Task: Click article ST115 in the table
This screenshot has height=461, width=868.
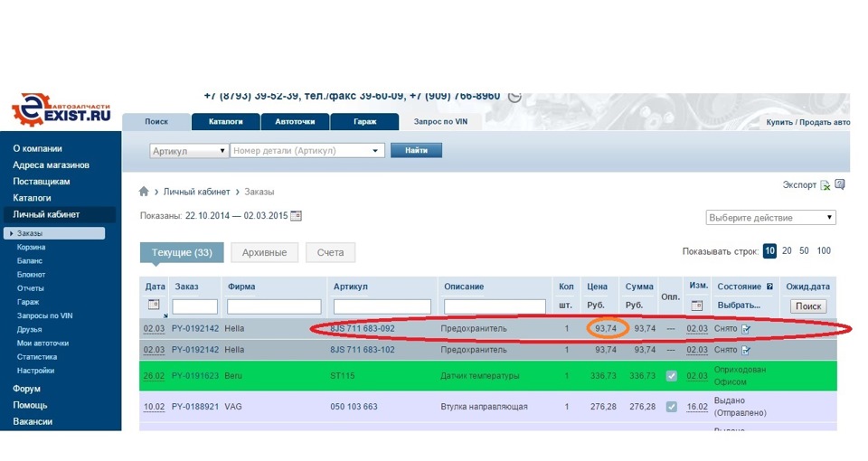Action: coord(342,376)
